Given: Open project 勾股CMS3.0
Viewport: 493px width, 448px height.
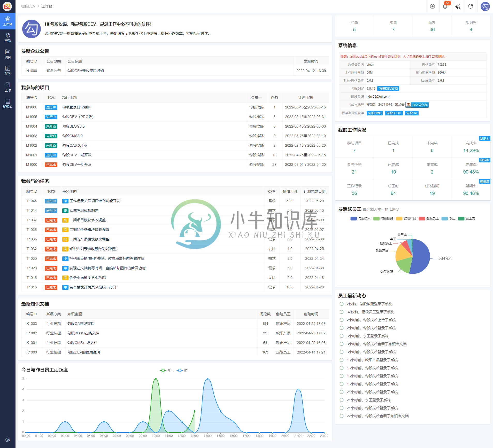Looking at the screenshot, I should [72, 136].
